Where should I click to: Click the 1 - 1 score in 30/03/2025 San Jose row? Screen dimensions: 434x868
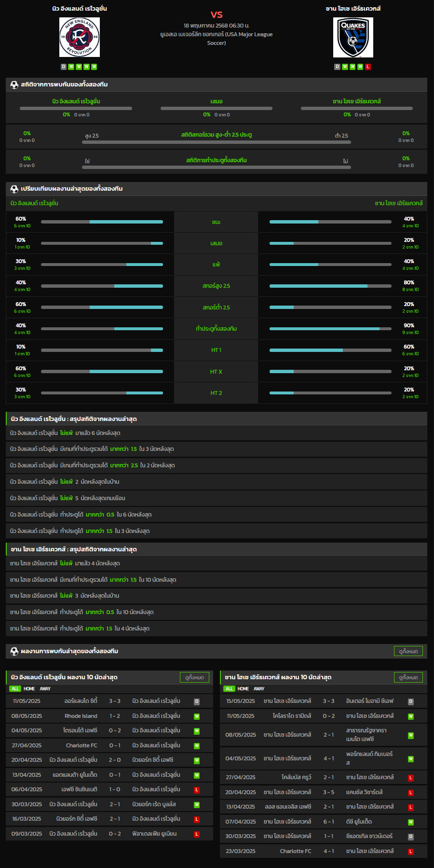click(328, 836)
